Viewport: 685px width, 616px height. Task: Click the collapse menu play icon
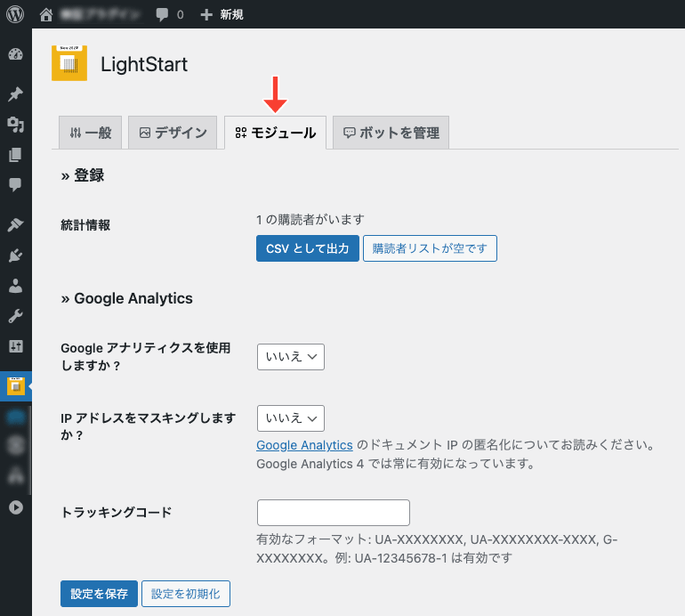click(x=16, y=507)
